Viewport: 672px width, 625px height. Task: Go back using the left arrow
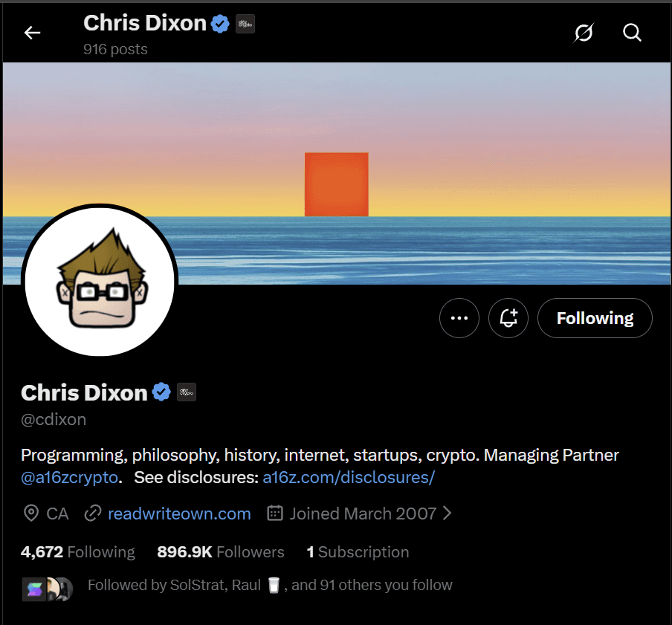tap(32, 33)
